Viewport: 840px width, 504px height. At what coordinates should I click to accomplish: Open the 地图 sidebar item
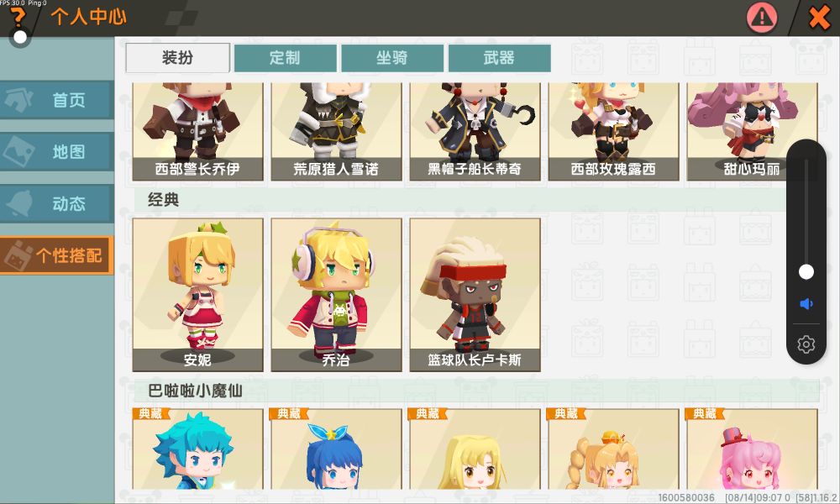pyautogui.click(x=57, y=151)
